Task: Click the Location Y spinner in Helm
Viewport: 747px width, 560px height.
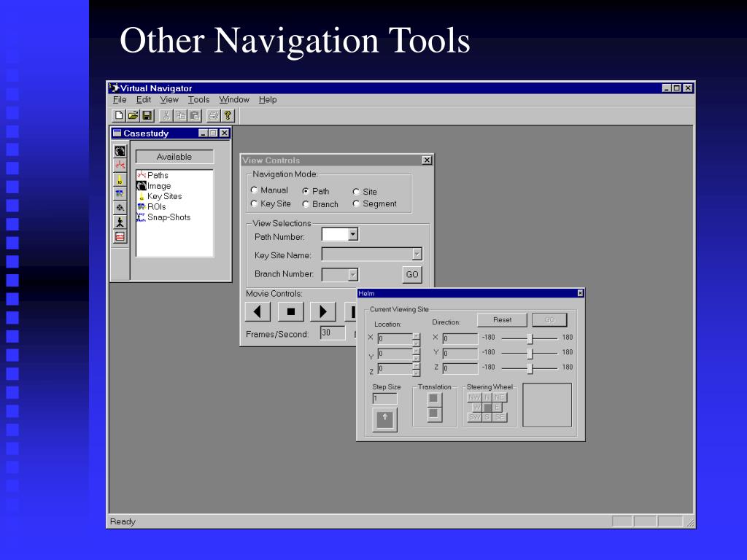Action: tap(416, 354)
